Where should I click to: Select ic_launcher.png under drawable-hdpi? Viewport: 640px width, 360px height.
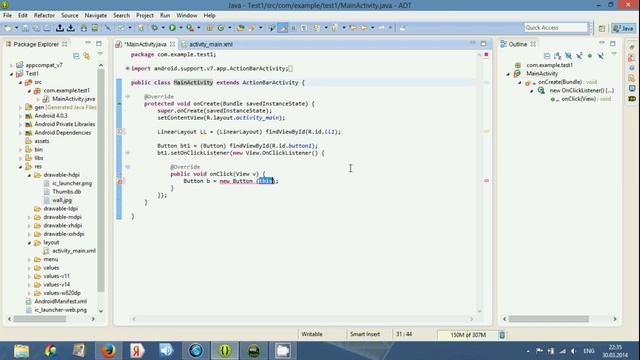click(72, 183)
